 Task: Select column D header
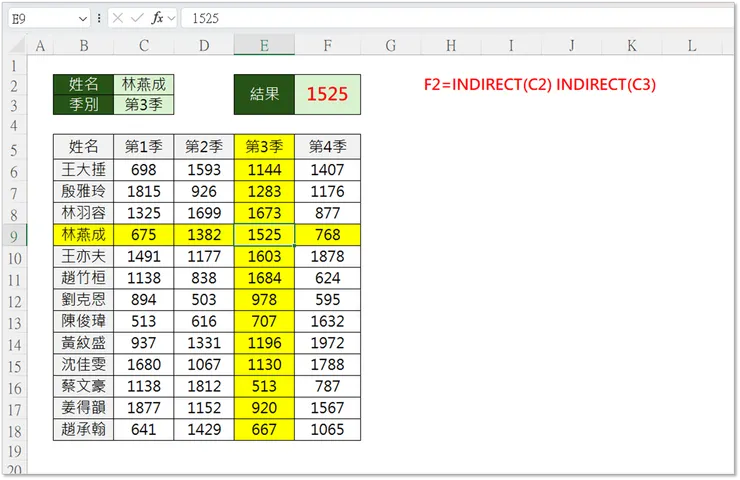[204, 46]
